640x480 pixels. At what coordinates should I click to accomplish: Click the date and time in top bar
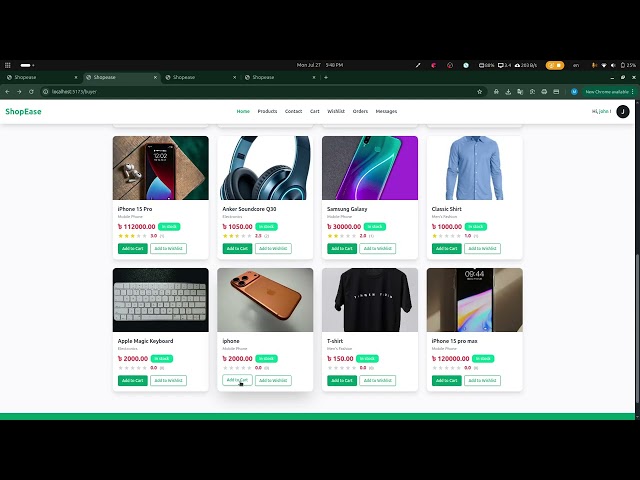click(320, 65)
